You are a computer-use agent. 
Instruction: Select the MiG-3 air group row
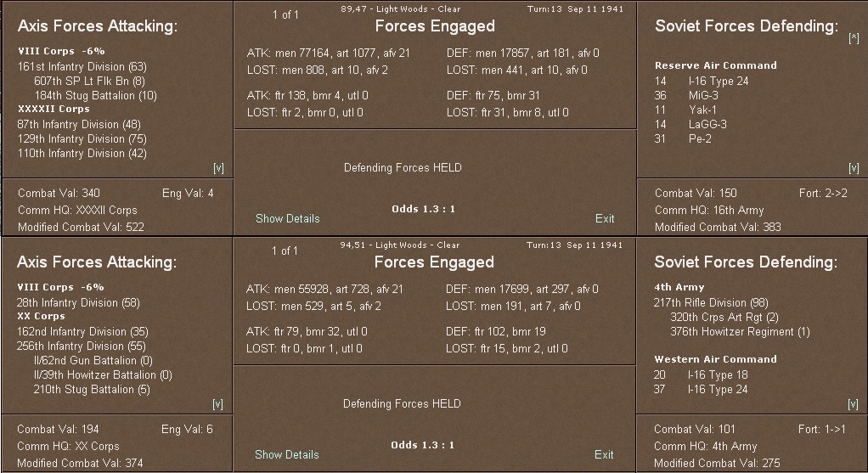pyautogui.click(x=704, y=95)
